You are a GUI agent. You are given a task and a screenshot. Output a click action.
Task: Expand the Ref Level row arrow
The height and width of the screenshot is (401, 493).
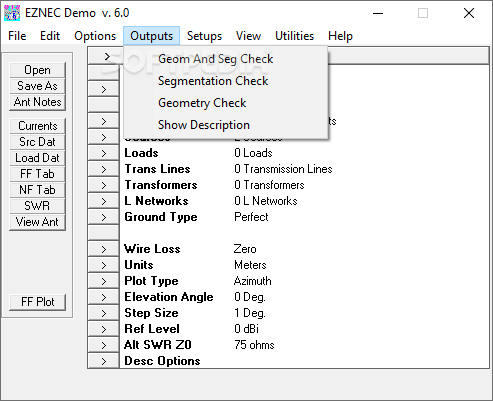103,329
